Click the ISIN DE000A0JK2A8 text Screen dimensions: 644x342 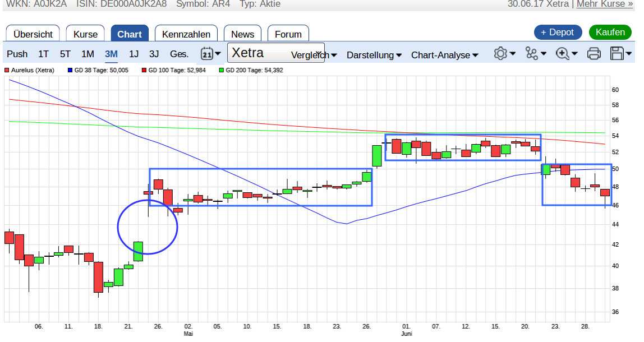122,4
